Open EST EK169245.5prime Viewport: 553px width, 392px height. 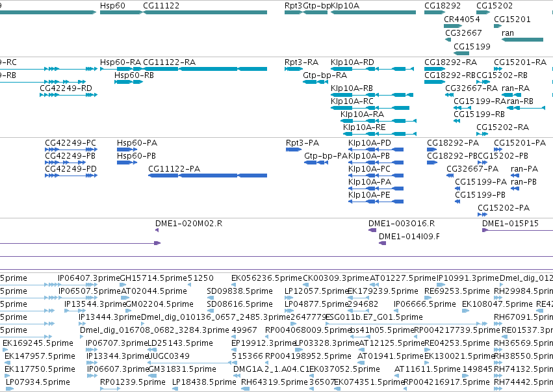(38, 343)
